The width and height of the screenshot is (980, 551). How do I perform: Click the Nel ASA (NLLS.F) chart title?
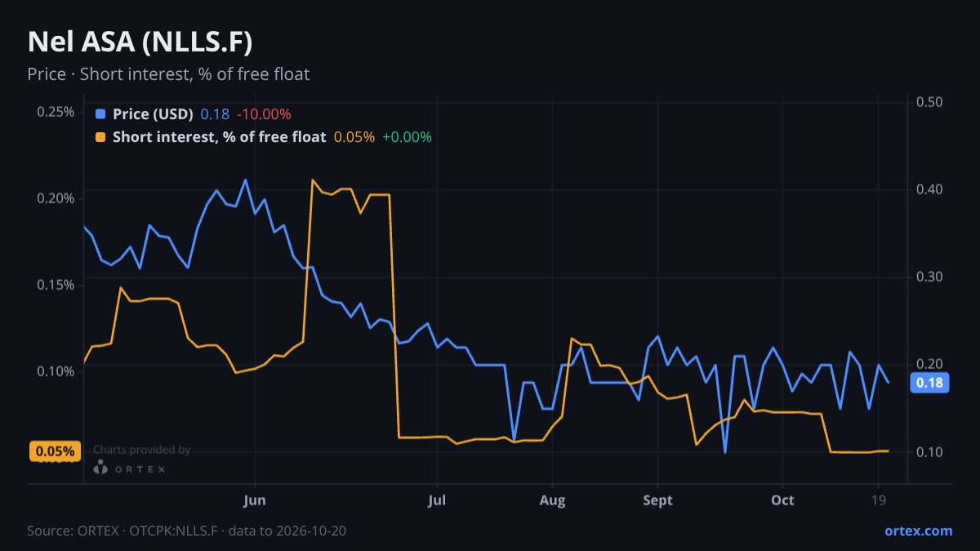point(140,42)
